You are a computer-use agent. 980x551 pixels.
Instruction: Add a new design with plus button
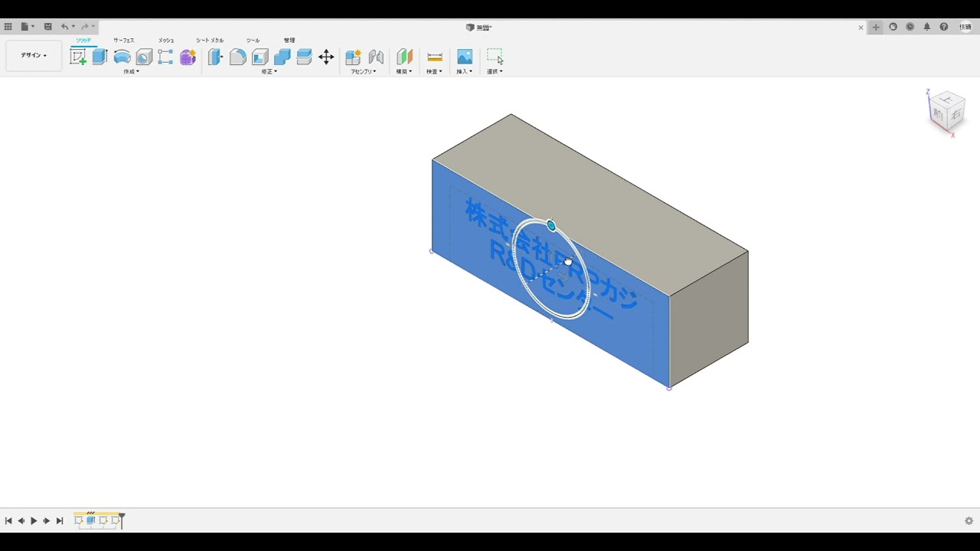click(x=876, y=27)
